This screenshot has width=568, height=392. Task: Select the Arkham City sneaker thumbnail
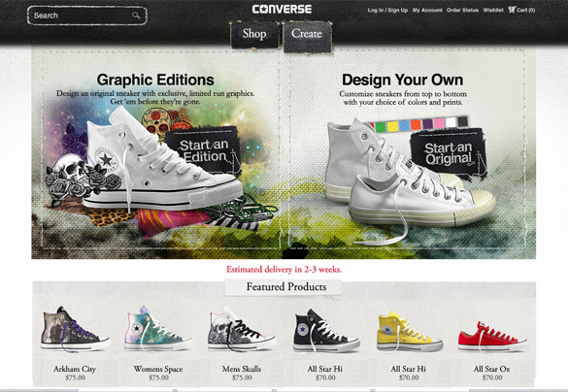(75, 329)
